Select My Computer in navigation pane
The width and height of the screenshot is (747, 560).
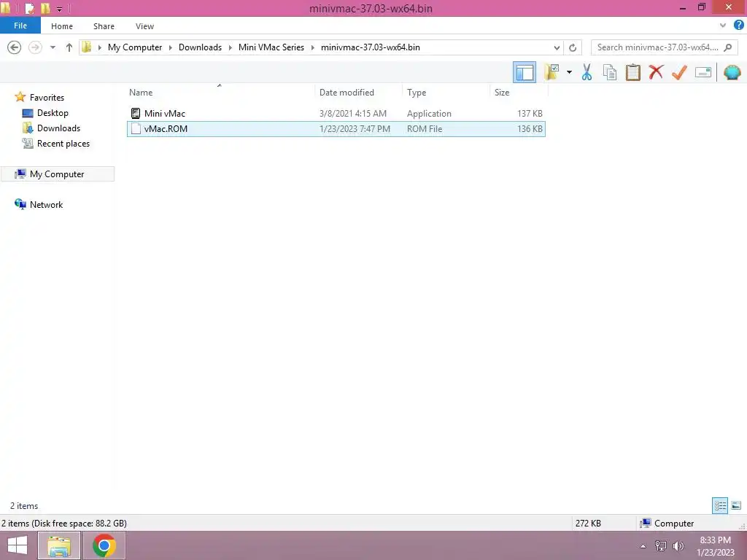(57, 174)
